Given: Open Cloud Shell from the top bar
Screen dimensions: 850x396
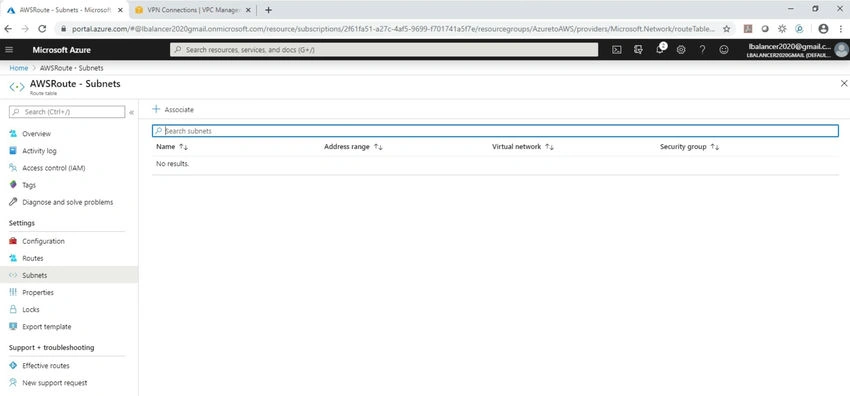Looking at the screenshot, I should [616, 50].
